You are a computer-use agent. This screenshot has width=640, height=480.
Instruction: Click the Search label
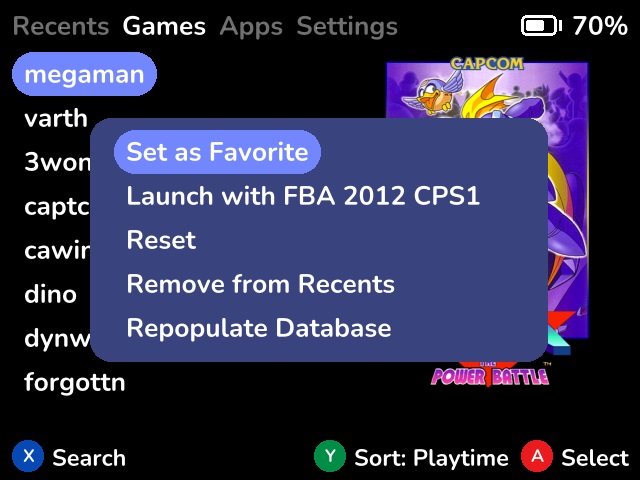[89, 458]
